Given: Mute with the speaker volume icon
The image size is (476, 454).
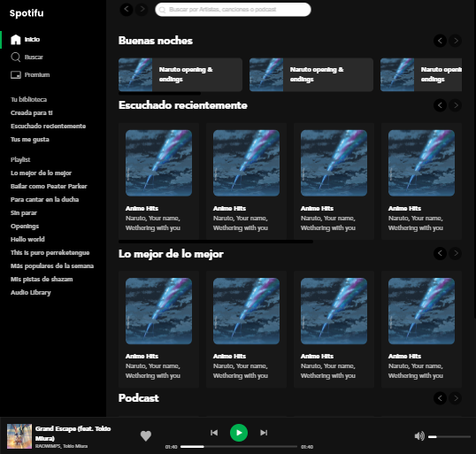Looking at the screenshot, I should click(x=419, y=436).
